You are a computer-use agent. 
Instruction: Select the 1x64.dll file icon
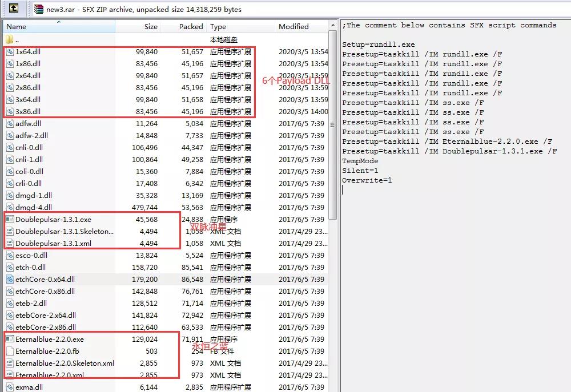point(10,52)
